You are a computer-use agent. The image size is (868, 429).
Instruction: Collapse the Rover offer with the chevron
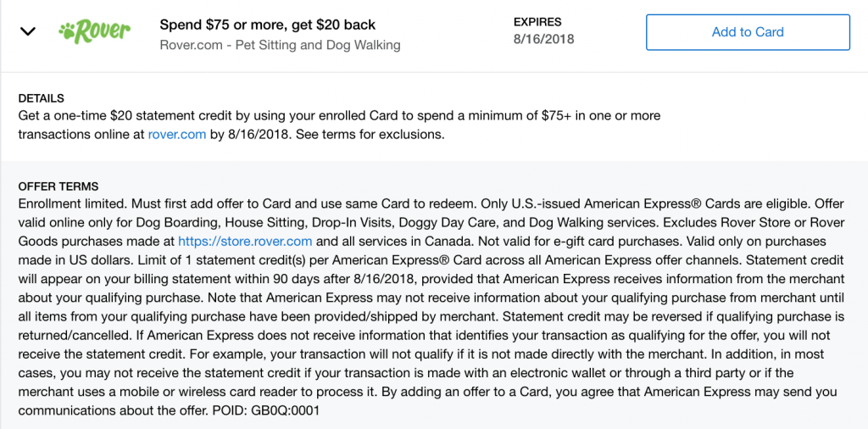(28, 32)
